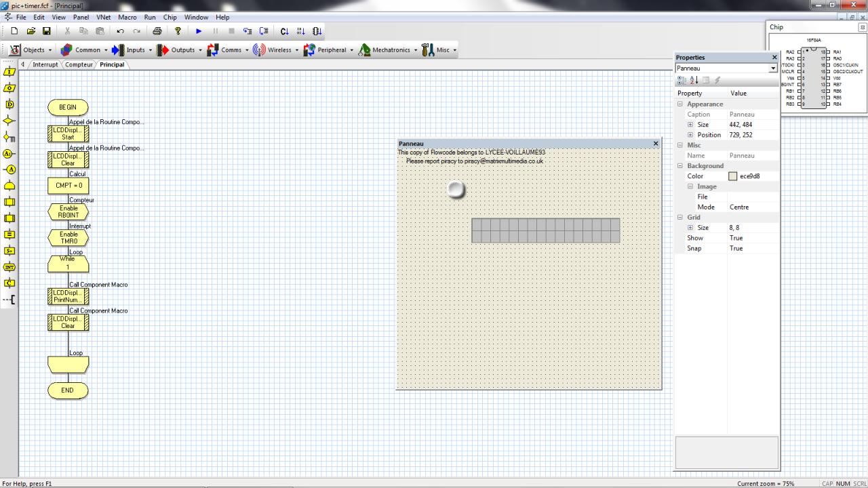Click the background color swatch ece9d8
Screen dimensions: 868x488
(x=732, y=176)
